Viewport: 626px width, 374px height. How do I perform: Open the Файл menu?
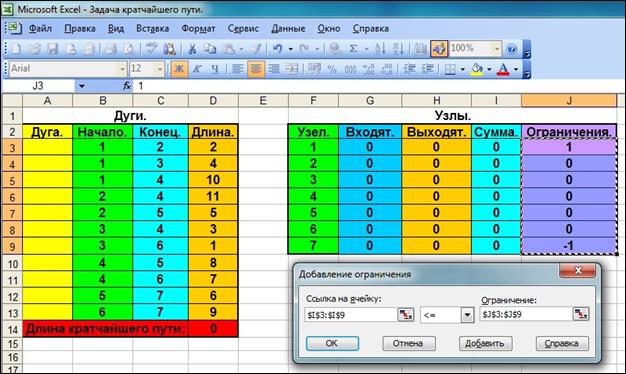(x=40, y=28)
